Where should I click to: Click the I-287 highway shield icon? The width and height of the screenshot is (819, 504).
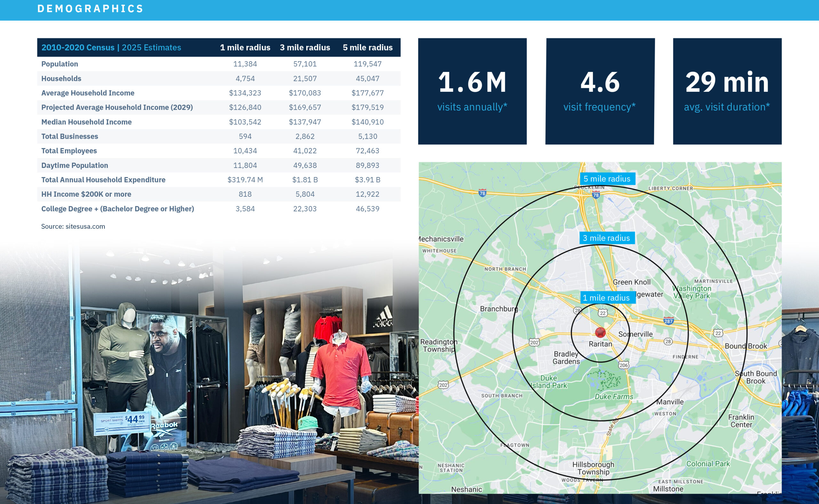click(x=668, y=321)
